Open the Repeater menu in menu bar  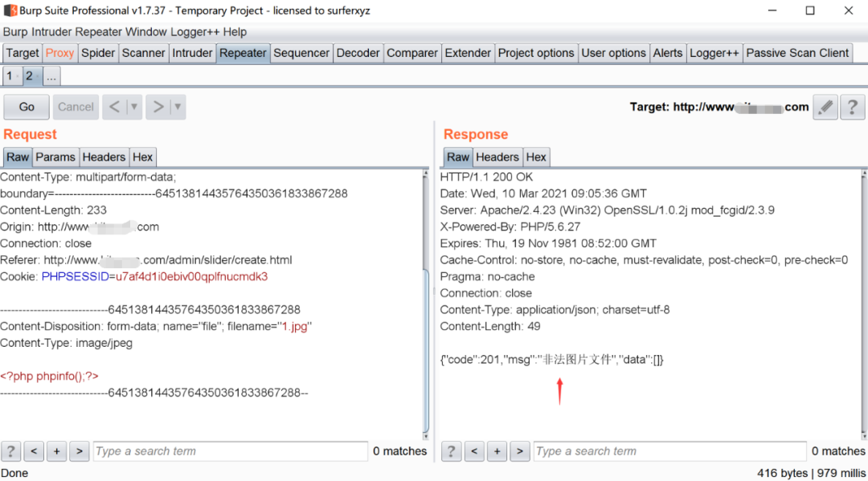(99, 32)
